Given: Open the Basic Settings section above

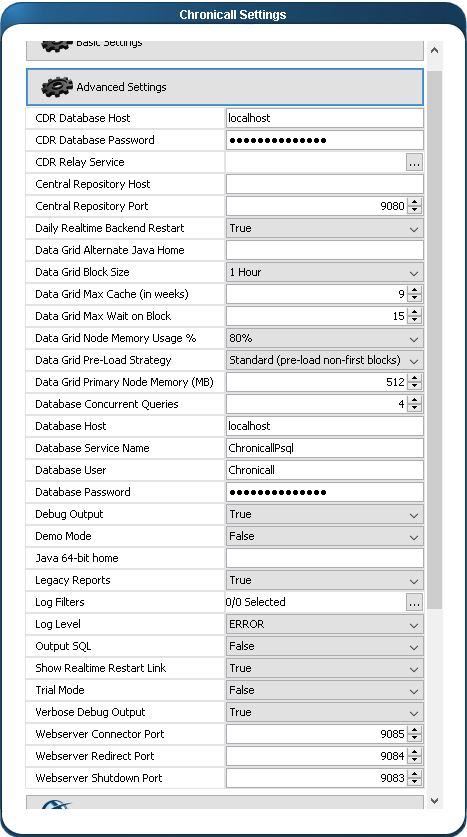Looking at the screenshot, I should (x=225, y=49).
